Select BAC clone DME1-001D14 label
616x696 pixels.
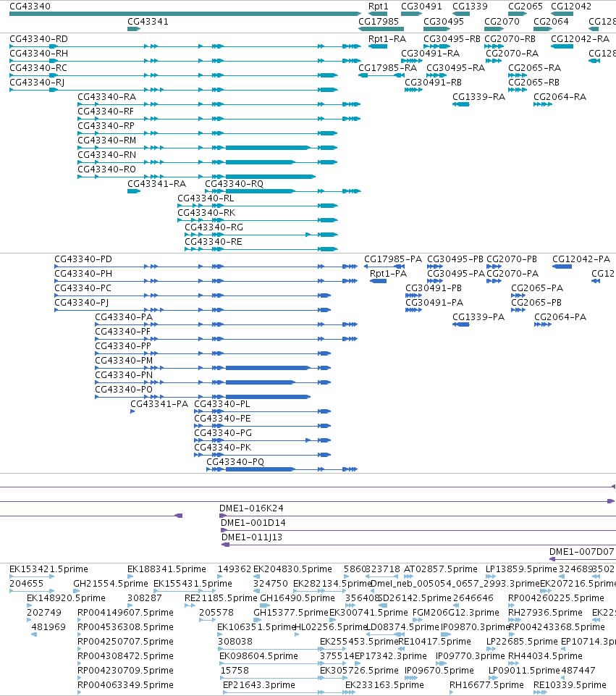[x=253, y=523]
